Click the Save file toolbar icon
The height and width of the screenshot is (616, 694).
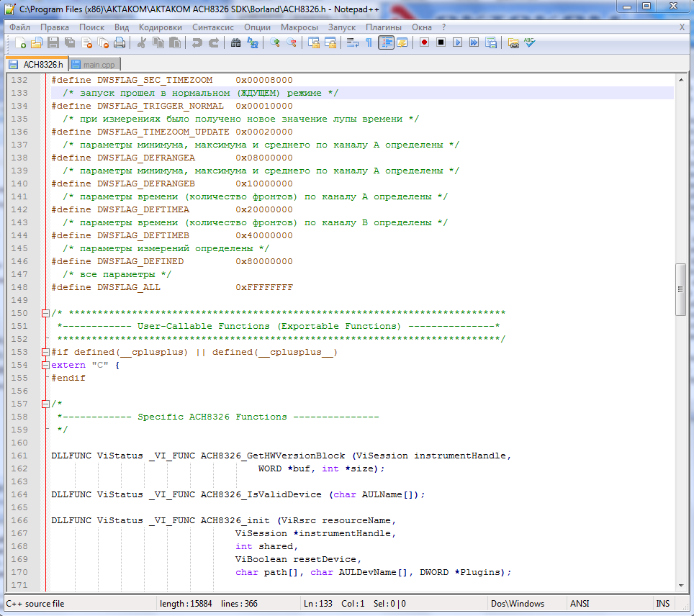tap(53, 42)
